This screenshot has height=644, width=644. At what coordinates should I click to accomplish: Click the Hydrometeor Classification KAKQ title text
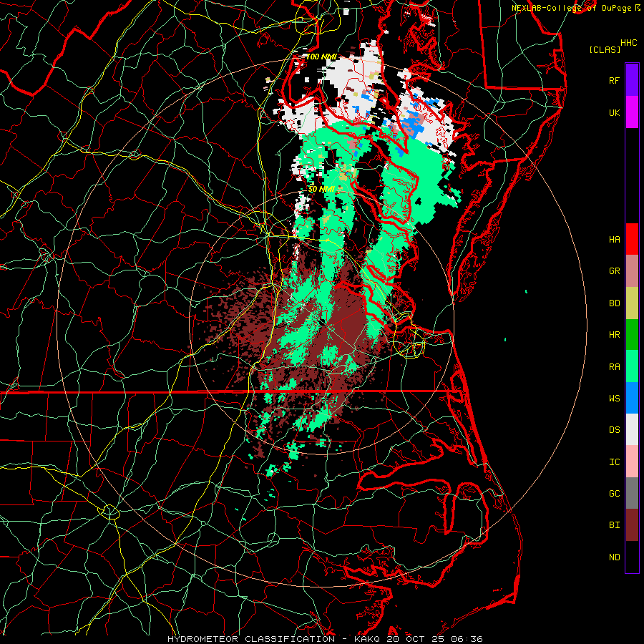325,639
